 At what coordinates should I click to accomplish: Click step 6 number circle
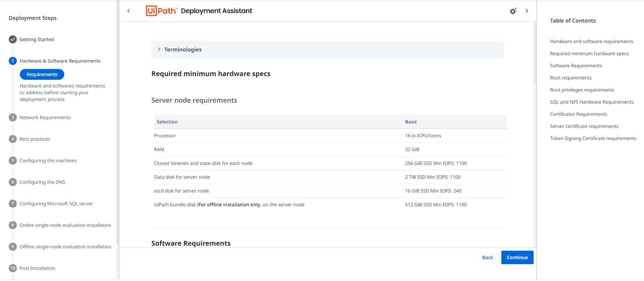click(13, 182)
